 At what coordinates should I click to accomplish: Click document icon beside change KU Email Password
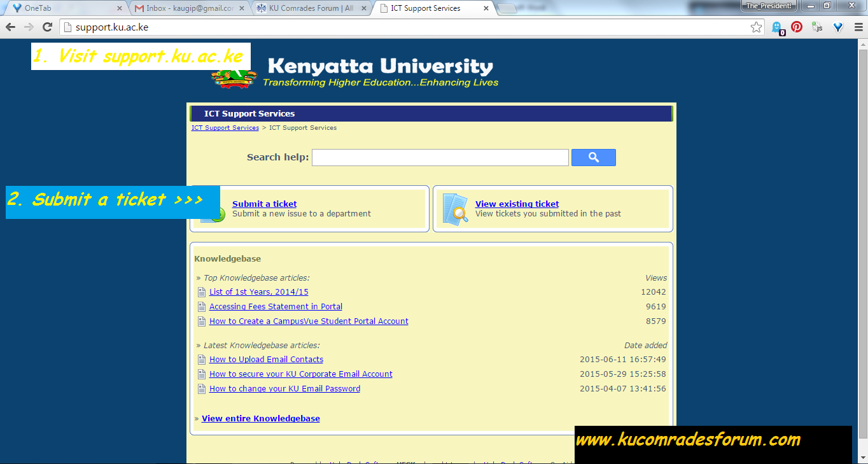click(x=202, y=389)
